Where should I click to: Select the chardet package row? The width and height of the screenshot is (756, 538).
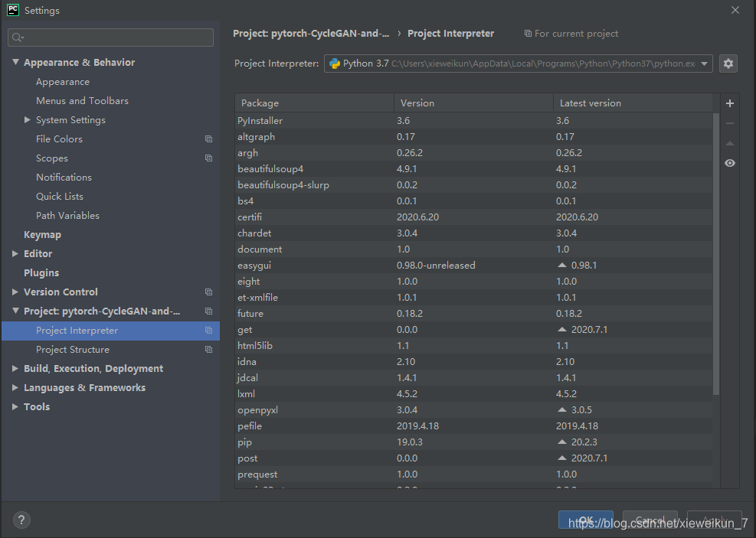[x=473, y=233]
